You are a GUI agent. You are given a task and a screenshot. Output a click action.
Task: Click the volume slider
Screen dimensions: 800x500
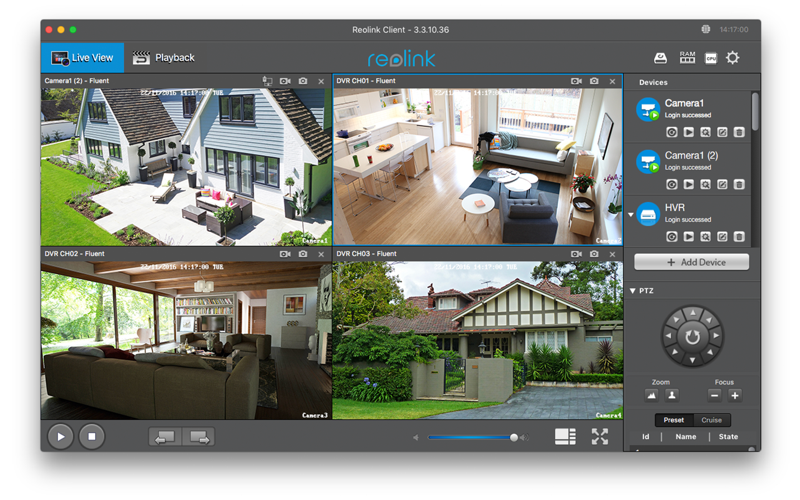point(473,437)
